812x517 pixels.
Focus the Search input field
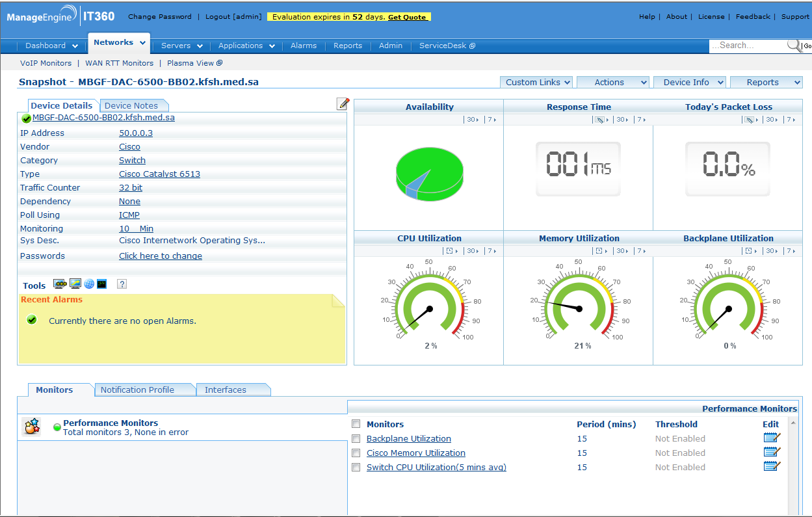[748, 46]
